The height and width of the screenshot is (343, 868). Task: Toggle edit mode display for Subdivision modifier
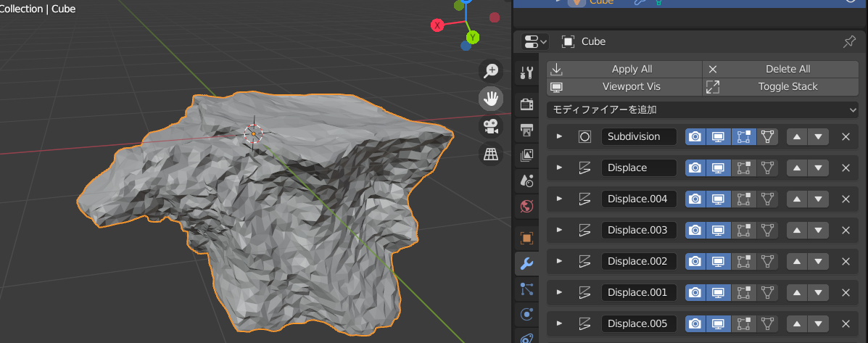coord(743,136)
